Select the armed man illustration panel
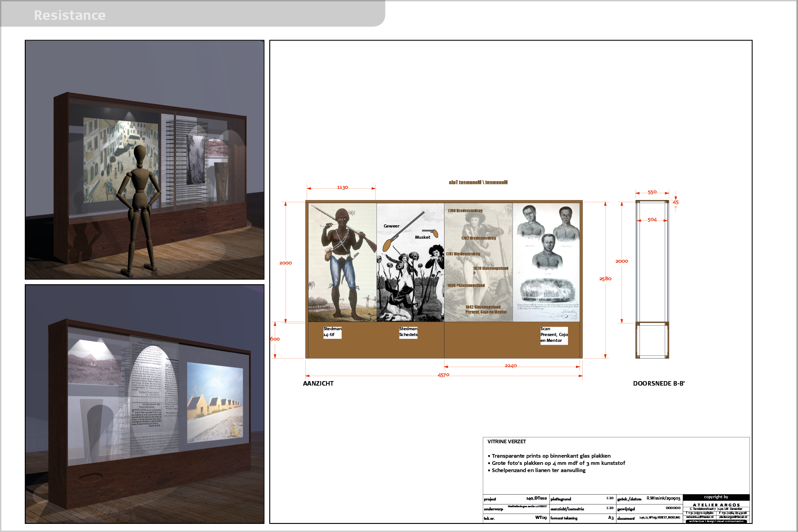This screenshot has height=532, width=798. (x=342, y=262)
